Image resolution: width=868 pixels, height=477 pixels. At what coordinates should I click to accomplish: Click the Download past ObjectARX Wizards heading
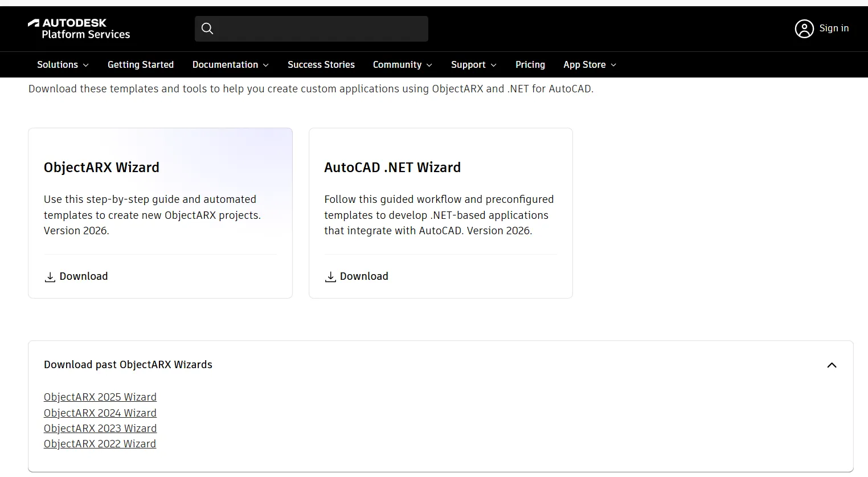coord(128,365)
